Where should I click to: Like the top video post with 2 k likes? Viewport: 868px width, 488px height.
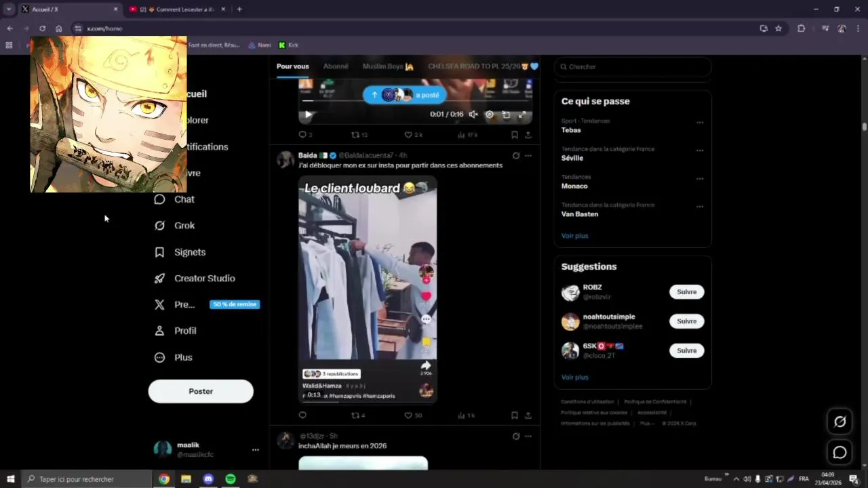413,135
